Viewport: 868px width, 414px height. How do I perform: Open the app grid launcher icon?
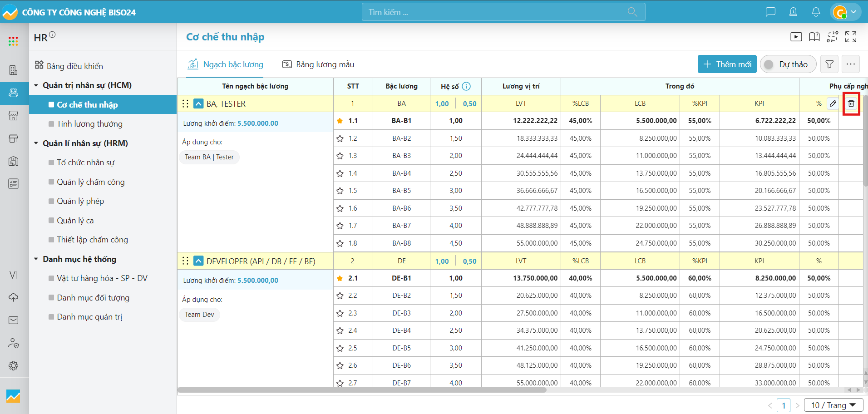pos(13,41)
